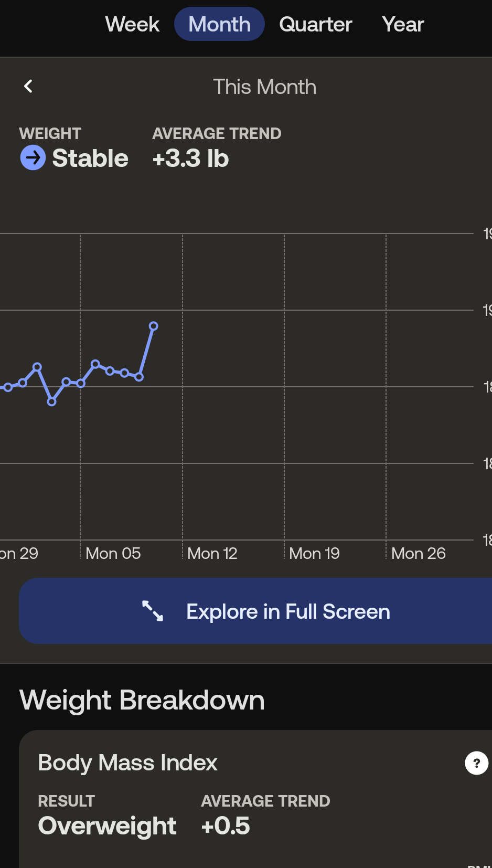Click the This Month title
This screenshot has width=492, height=868.
[x=264, y=87]
